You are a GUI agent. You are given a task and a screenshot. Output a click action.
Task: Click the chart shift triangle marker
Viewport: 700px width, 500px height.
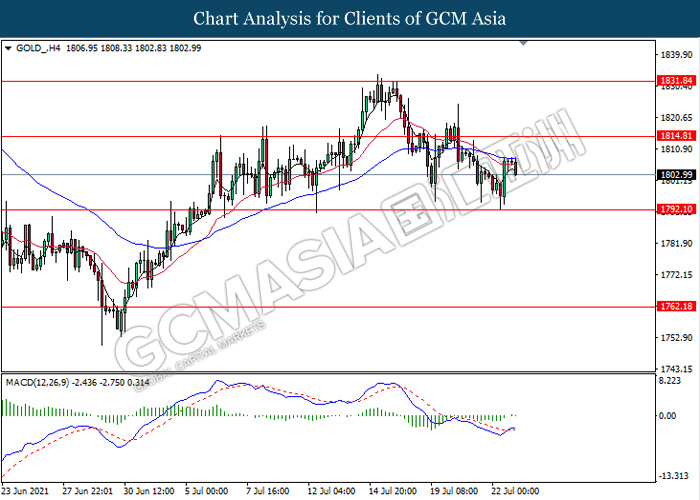[x=524, y=43]
